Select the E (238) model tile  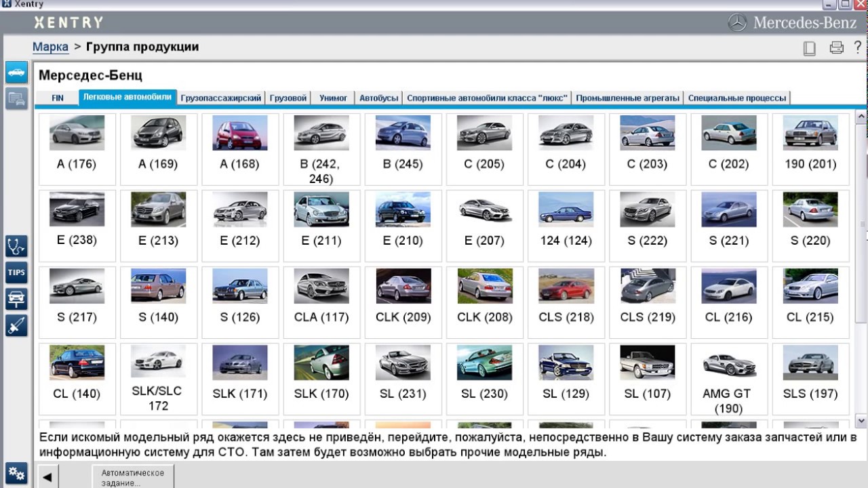click(x=77, y=226)
